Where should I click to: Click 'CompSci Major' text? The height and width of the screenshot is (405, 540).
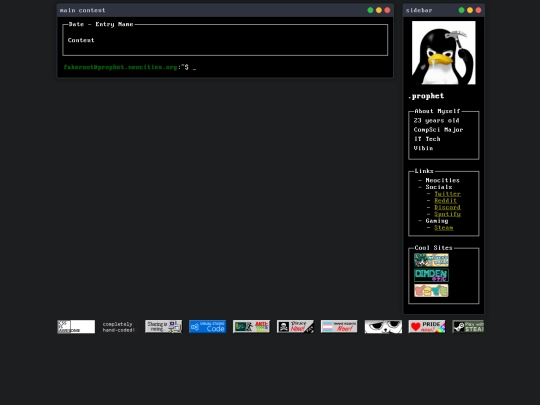(x=438, y=130)
